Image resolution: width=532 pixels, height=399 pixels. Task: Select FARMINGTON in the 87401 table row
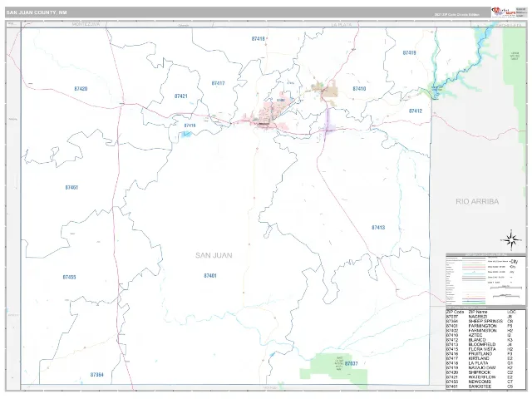[482, 326]
